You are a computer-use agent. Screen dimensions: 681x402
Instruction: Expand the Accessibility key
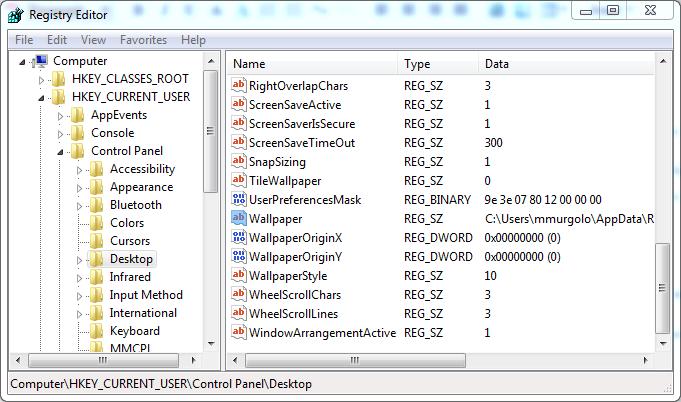point(79,170)
